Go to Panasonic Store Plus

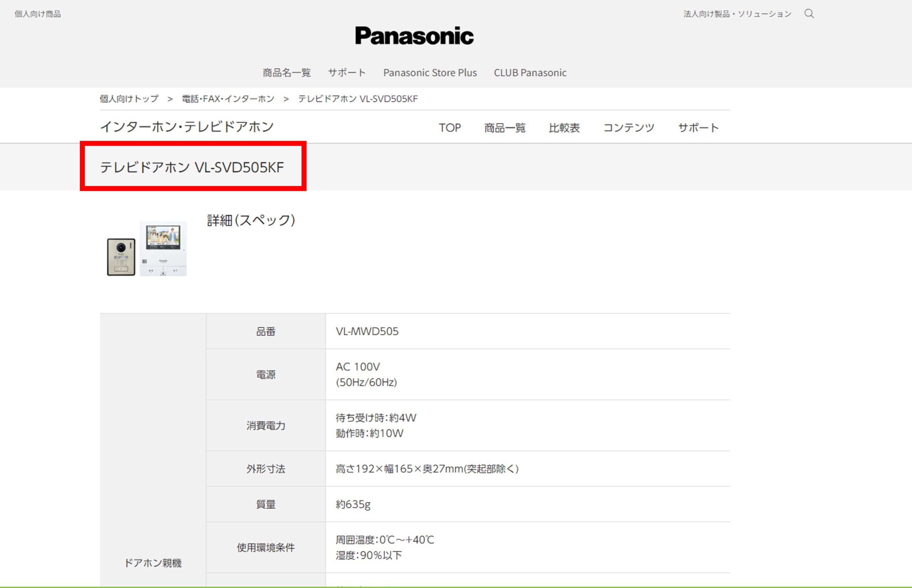point(430,73)
